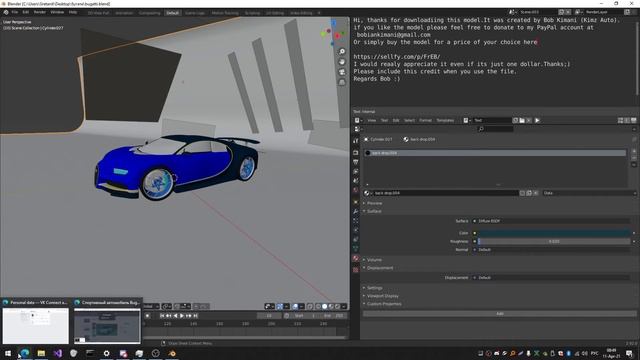Open Object Data mesh tab icon
Screen dimensions: 640x360
tap(356, 249)
